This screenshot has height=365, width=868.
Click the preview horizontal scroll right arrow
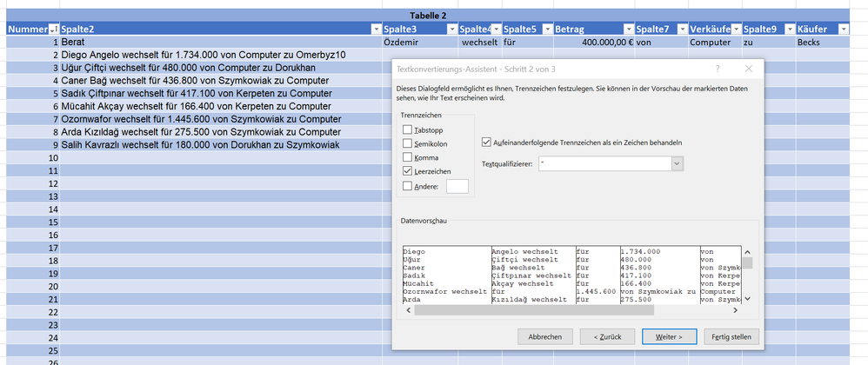(735, 310)
